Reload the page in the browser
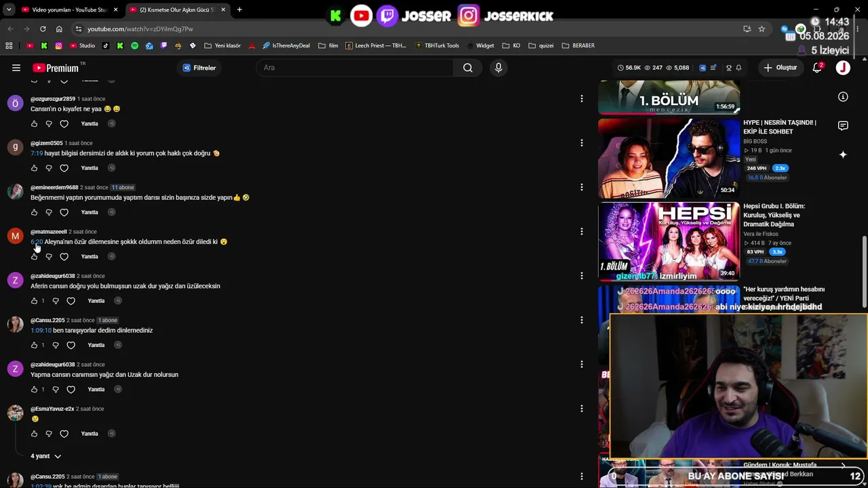Screen dimensions: 868x488 (x=43, y=29)
